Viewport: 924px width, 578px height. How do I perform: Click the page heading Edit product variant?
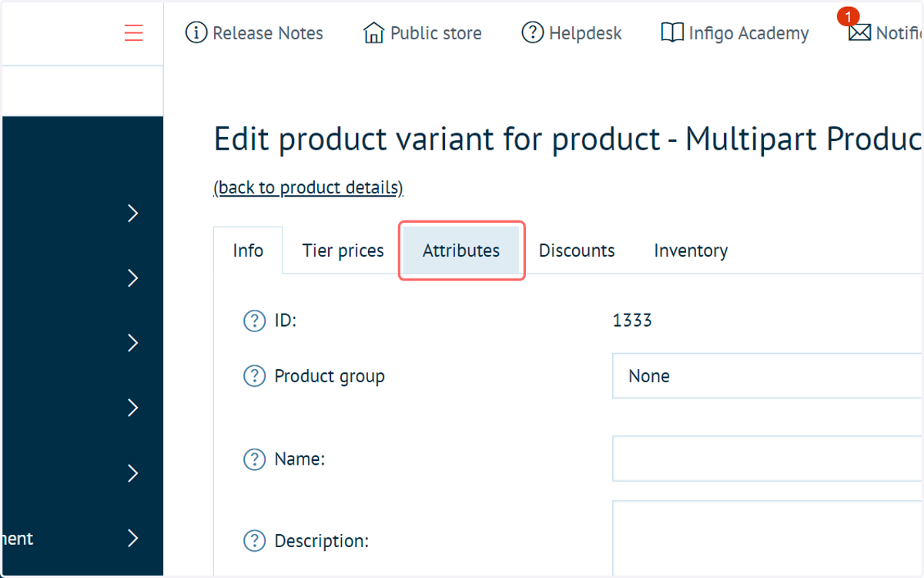click(568, 139)
